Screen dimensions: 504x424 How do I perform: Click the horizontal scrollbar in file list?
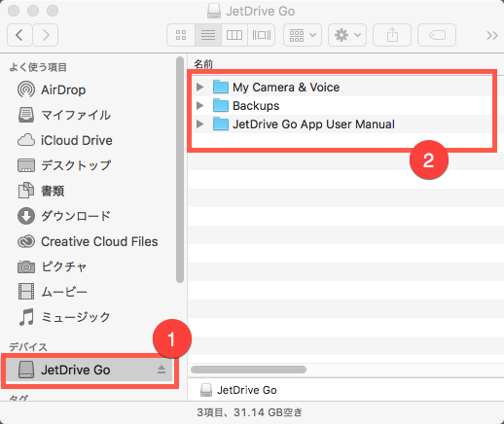(248, 370)
